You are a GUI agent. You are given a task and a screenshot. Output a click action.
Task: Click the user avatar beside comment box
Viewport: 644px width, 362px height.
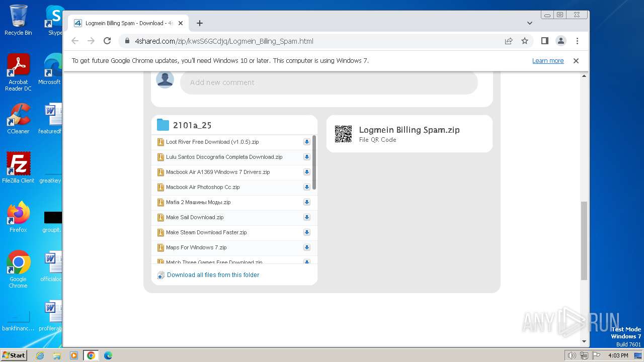click(165, 79)
